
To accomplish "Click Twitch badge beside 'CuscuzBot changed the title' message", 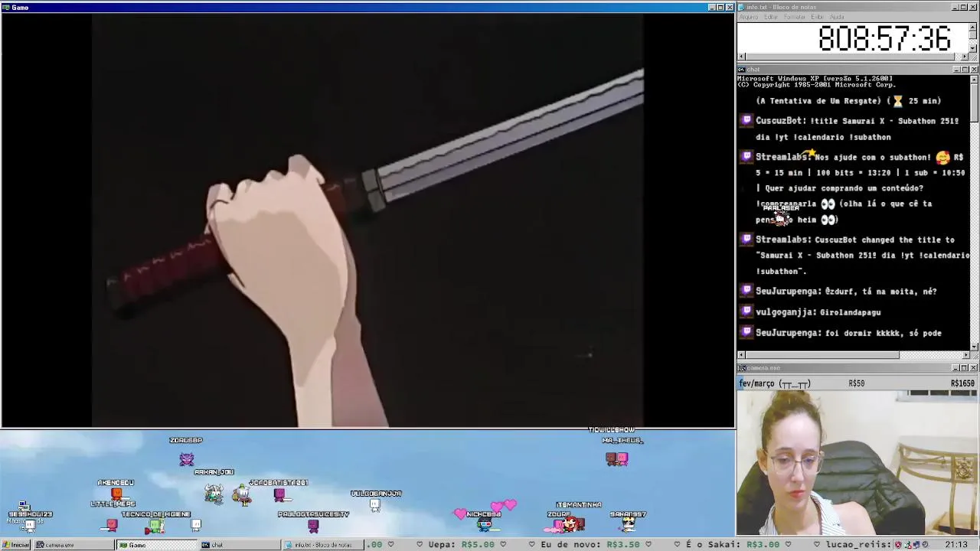I will (x=746, y=239).
